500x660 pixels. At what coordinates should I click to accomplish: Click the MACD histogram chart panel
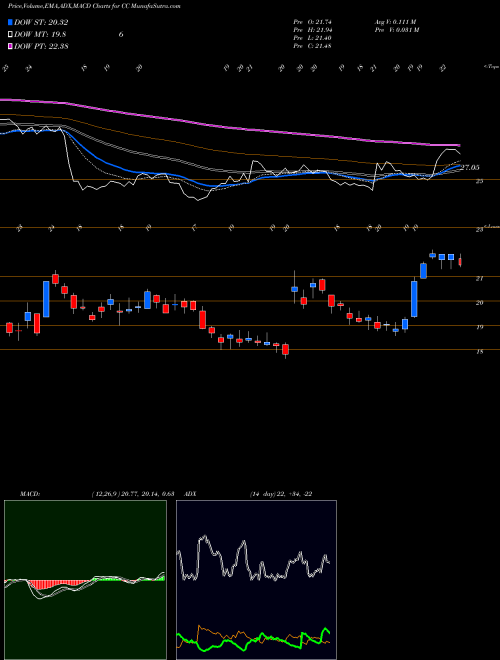click(x=85, y=580)
